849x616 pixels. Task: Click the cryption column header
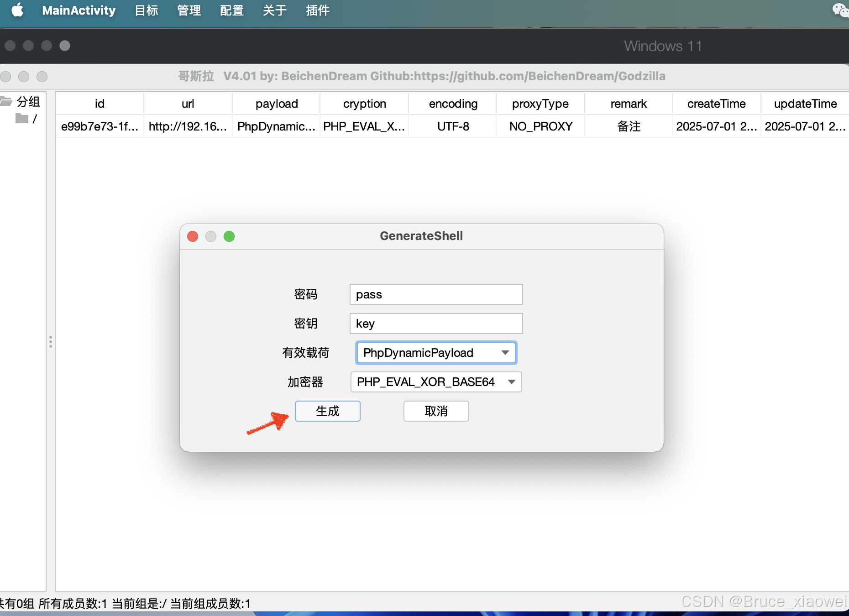[364, 104]
